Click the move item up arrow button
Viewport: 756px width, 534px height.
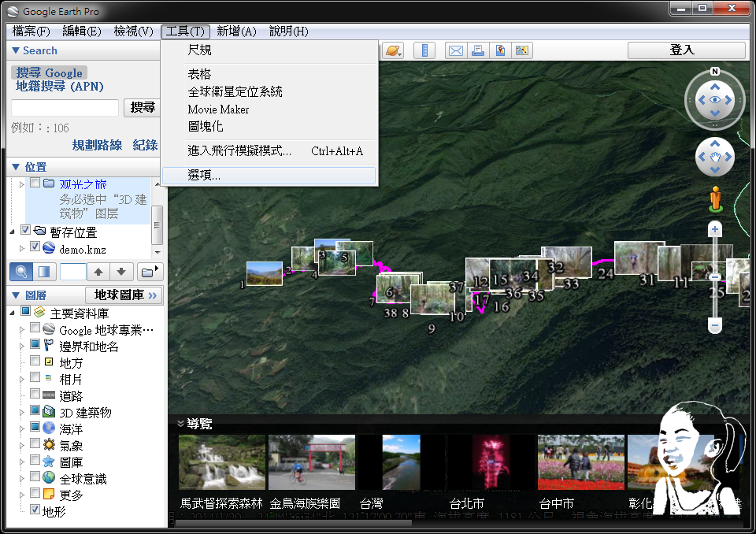98,272
